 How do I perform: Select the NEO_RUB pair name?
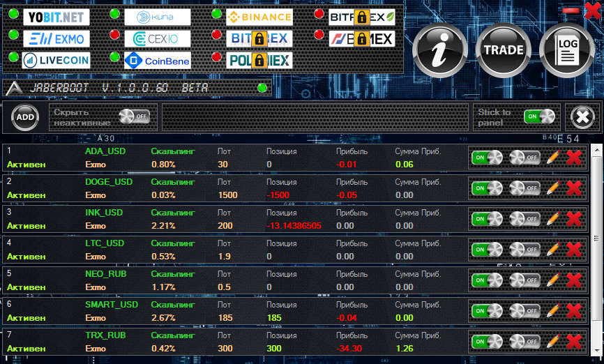tap(106, 274)
